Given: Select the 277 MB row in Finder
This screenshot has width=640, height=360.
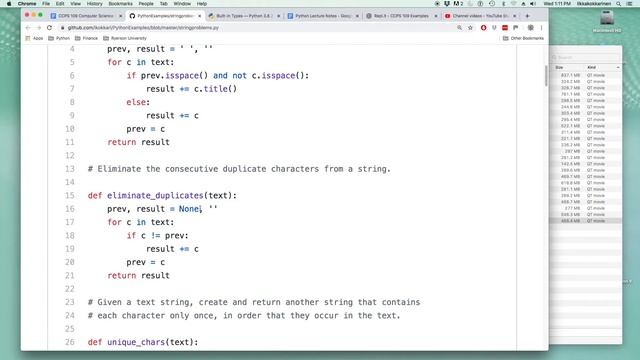Looking at the screenshot, I should point(586,208).
